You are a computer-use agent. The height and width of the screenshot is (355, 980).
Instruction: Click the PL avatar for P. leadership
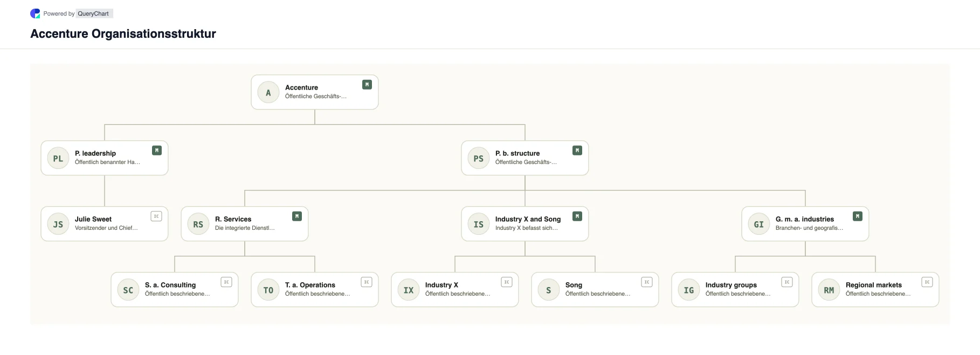point(58,159)
